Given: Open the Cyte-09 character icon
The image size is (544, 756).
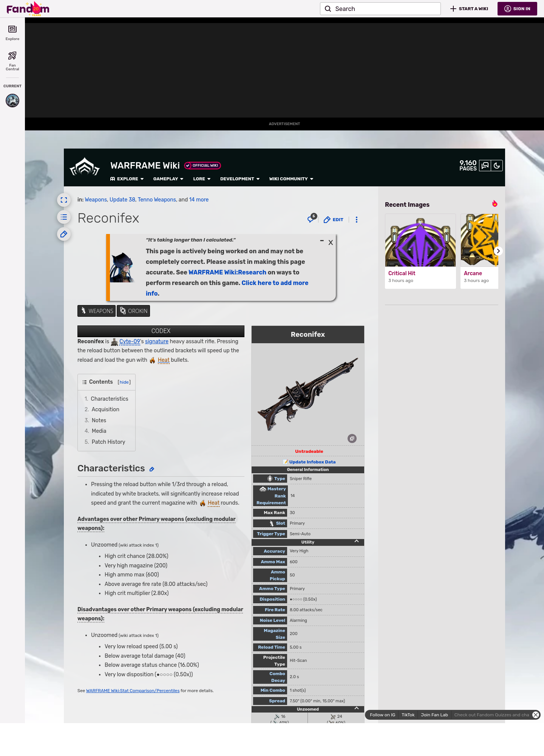Looking at the screenshot, I should pyautogui.click(x=114, y=342).
